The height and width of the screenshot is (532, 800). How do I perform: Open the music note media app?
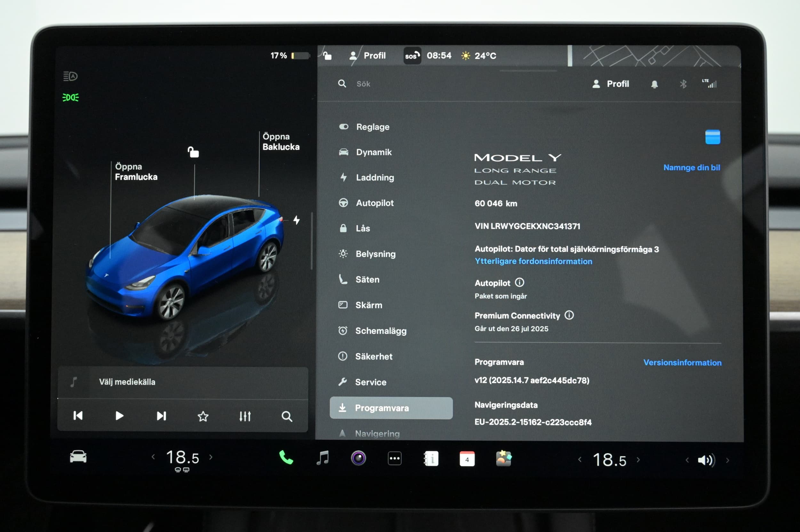point(323,458)
